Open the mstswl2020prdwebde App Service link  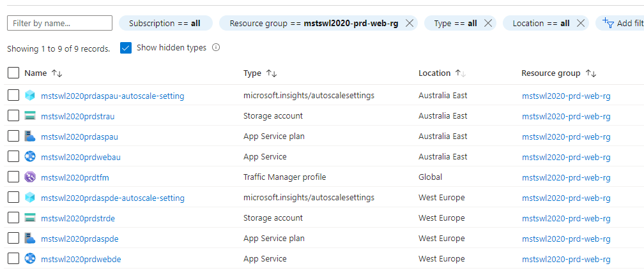(80, 259)
